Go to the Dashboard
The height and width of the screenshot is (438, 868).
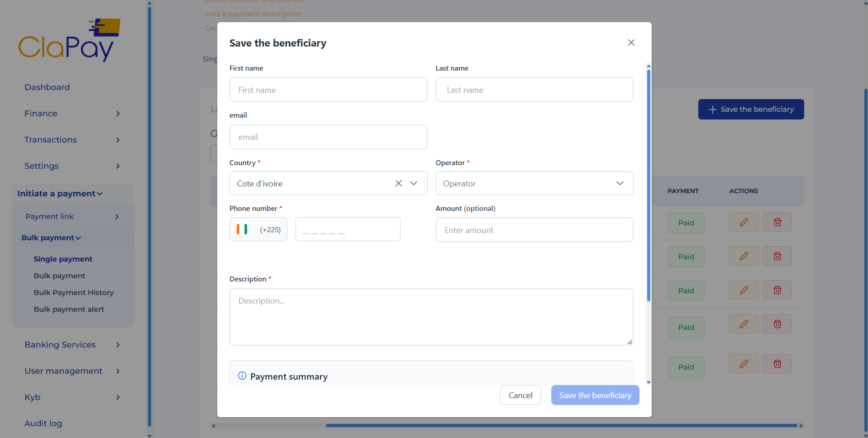pyautogui.click(x=47, y=87)
